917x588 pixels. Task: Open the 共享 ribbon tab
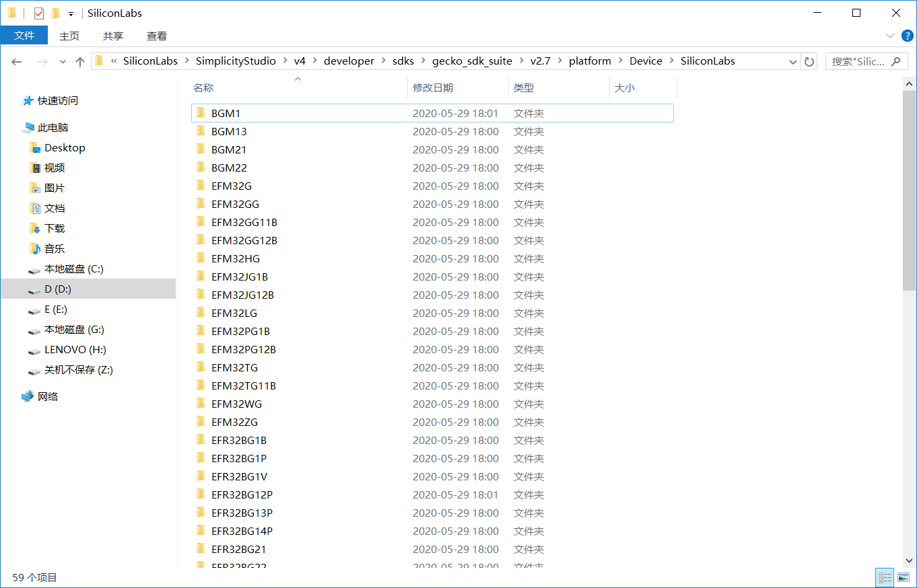click(113, 36)
